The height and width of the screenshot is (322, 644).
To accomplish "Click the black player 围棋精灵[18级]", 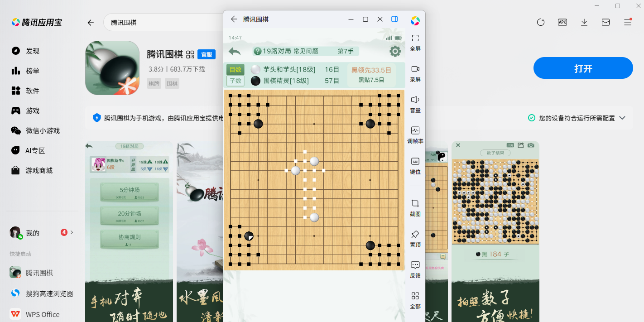I will (x=286, y=81).
